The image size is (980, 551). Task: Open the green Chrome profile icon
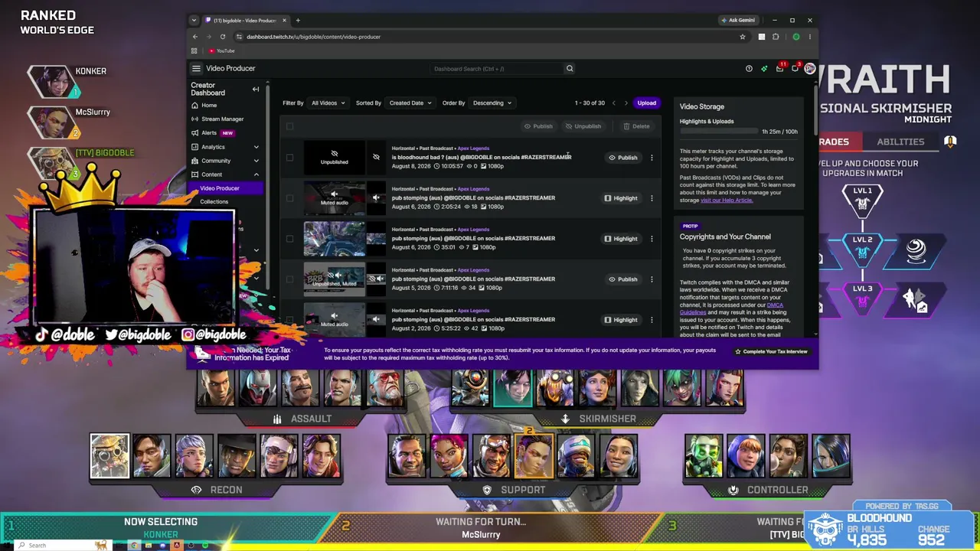(796, 37)
